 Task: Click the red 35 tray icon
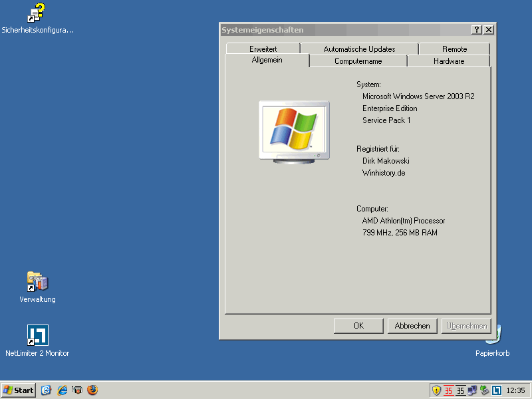coord(448,390)
